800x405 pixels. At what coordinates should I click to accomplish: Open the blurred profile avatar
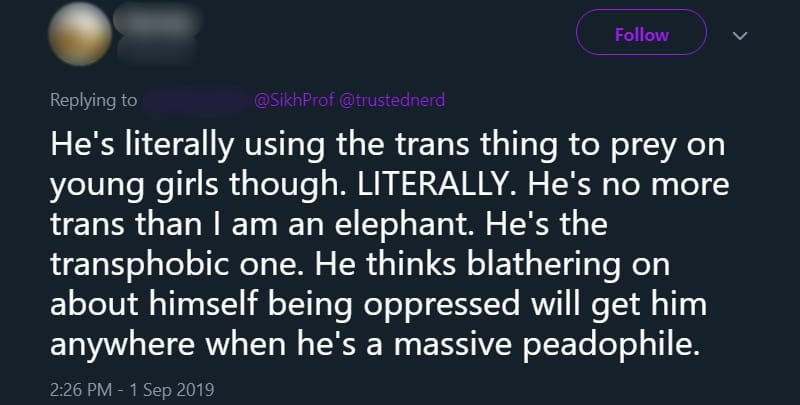80,34
